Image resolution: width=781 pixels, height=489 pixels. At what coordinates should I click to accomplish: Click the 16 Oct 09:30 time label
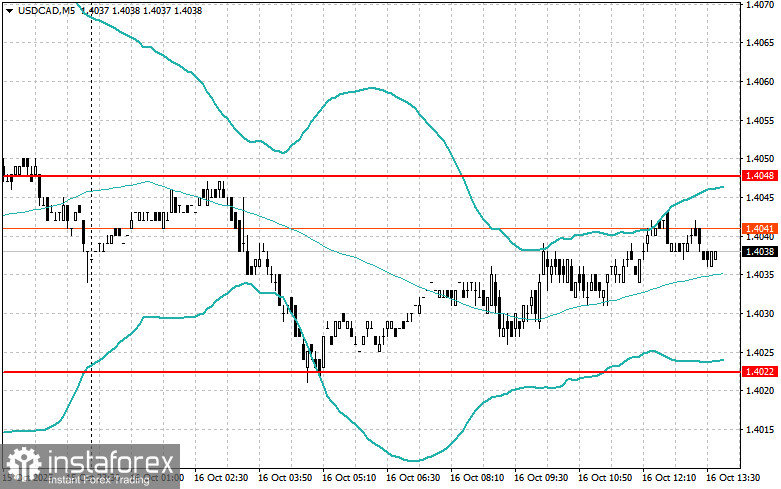(x=541, y=478)
